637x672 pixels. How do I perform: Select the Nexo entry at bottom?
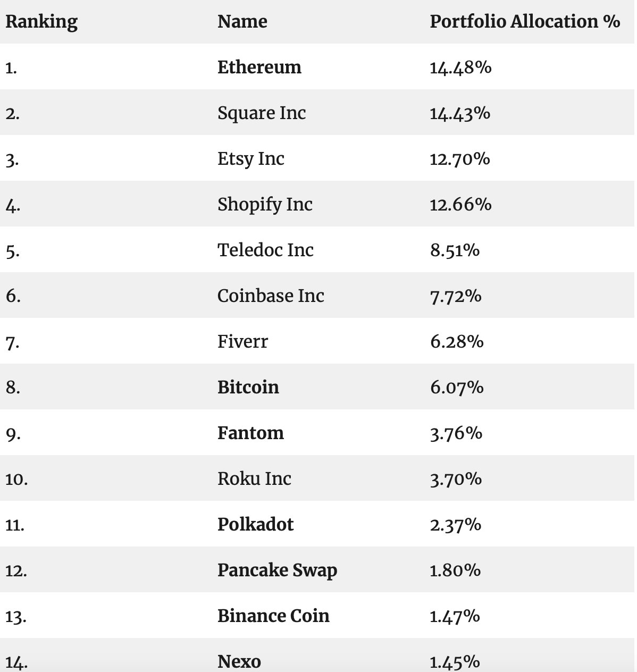point(239,661)
